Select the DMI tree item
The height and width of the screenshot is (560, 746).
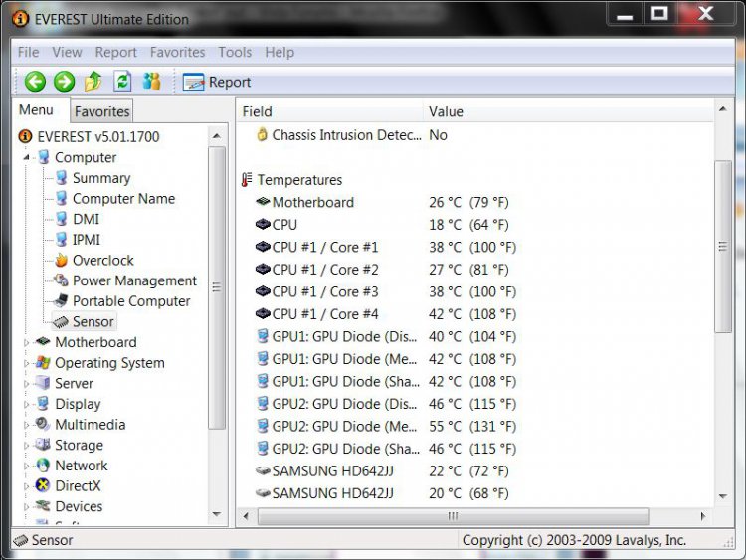tap(87, 219)
